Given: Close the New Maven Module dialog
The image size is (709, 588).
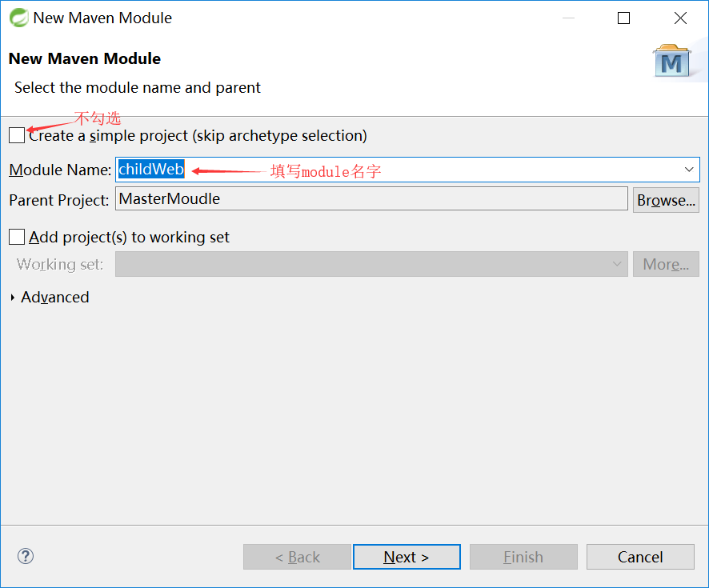Looking at the screenshot, I should tap(680, 18).
